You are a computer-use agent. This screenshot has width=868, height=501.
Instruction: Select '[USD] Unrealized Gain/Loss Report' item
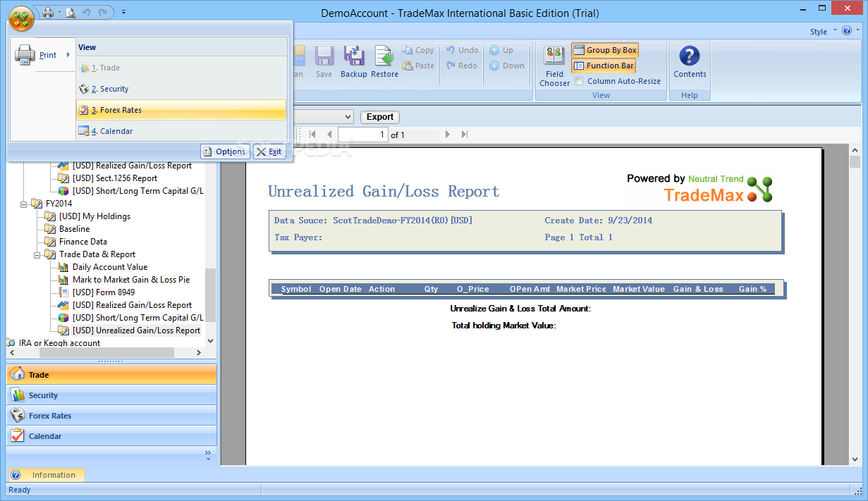click(x=136, y=330)
